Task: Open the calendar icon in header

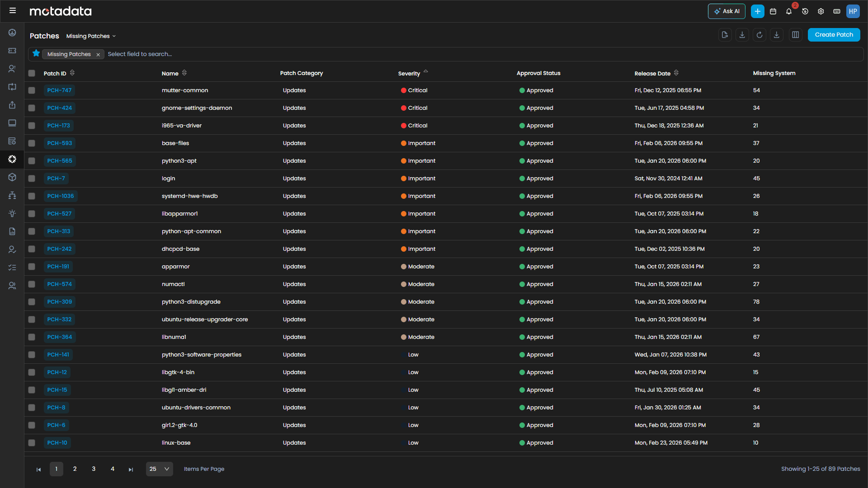Action: point(773,11)
